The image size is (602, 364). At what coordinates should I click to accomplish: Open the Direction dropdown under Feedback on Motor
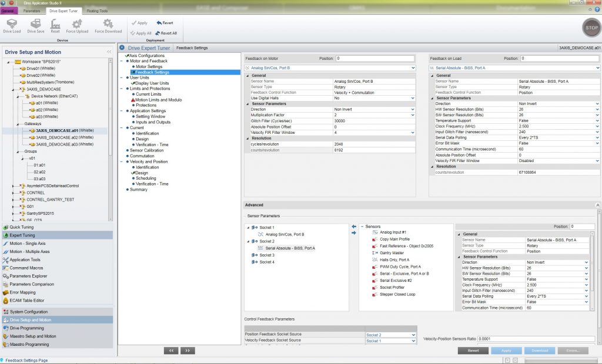pos(413,109)
